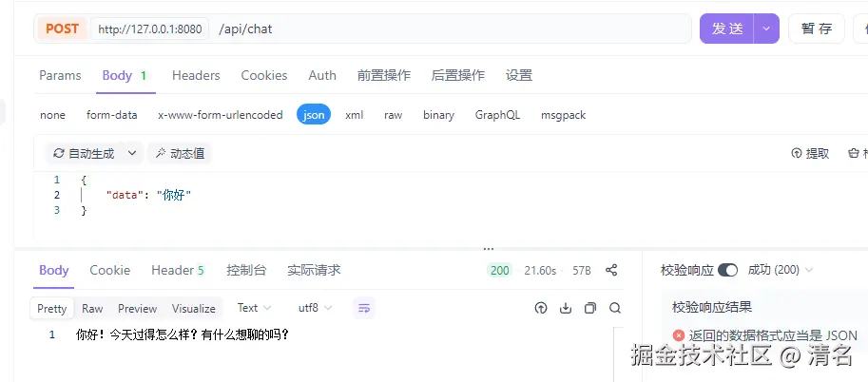Viewport: 868px width, 382px height.
Task: Click the share icon next to 57B
Action: (611, 270)
